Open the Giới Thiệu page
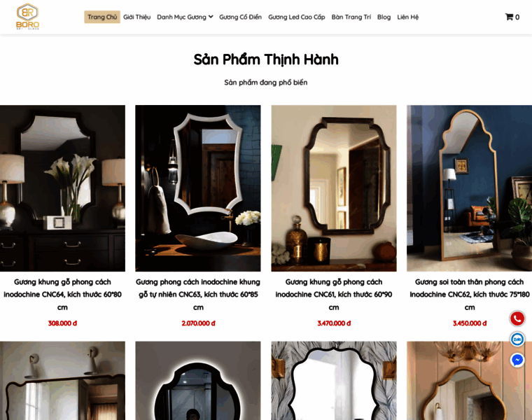 tap(136, 17)
